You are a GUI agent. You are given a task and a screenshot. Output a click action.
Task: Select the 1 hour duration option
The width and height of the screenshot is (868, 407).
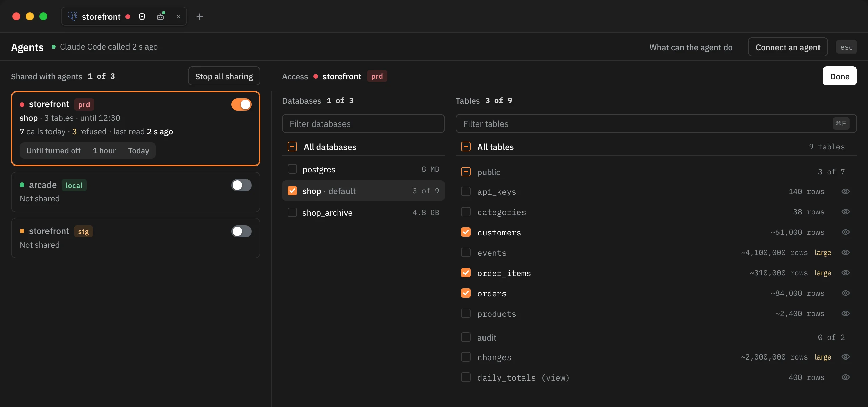point(104,151)
